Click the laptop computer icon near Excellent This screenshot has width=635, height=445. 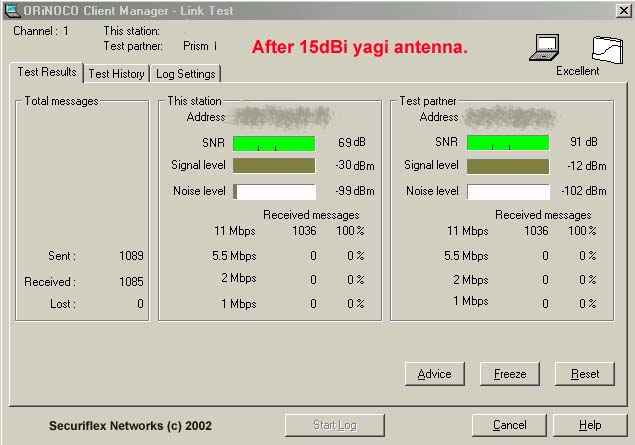point(544,47)
